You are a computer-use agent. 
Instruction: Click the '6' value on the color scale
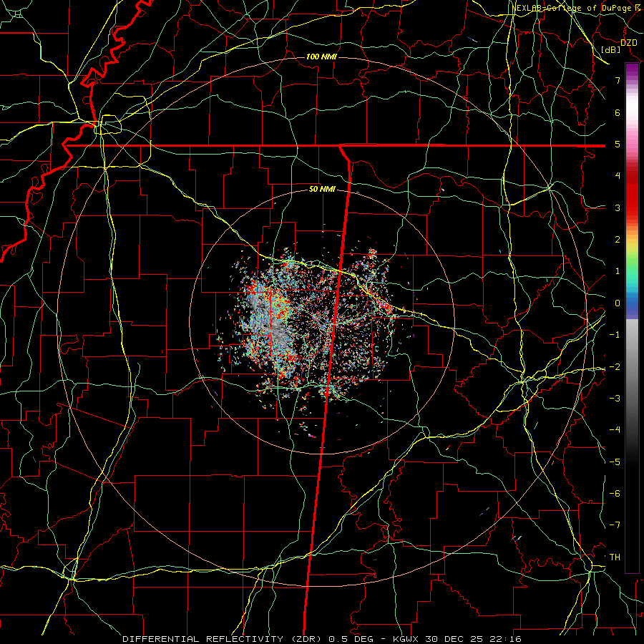tap(618, 112)
